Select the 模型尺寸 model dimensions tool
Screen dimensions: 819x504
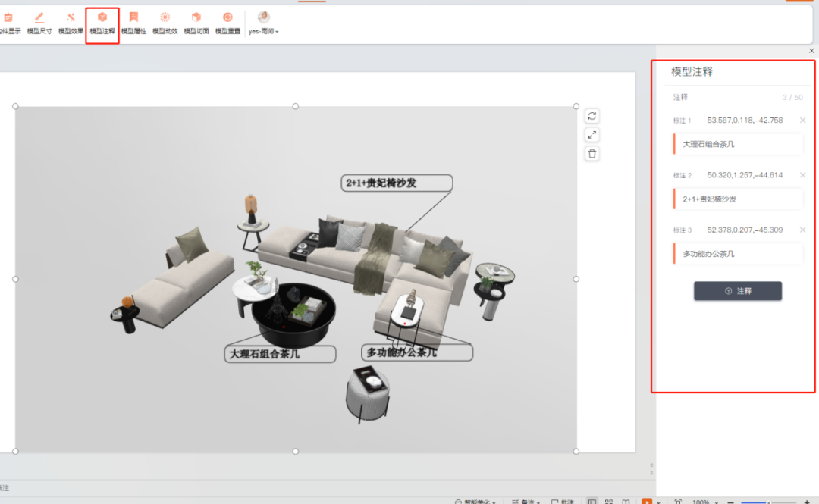(39, 20)
